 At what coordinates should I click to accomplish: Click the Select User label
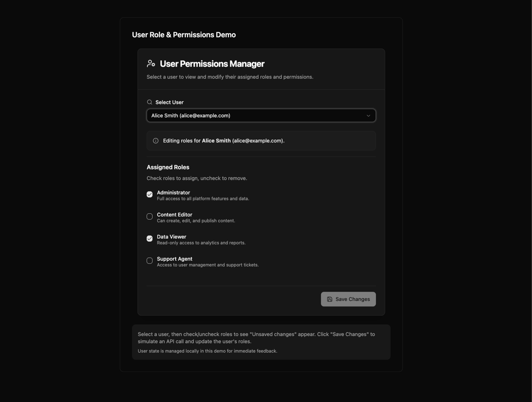pos(169,102)
